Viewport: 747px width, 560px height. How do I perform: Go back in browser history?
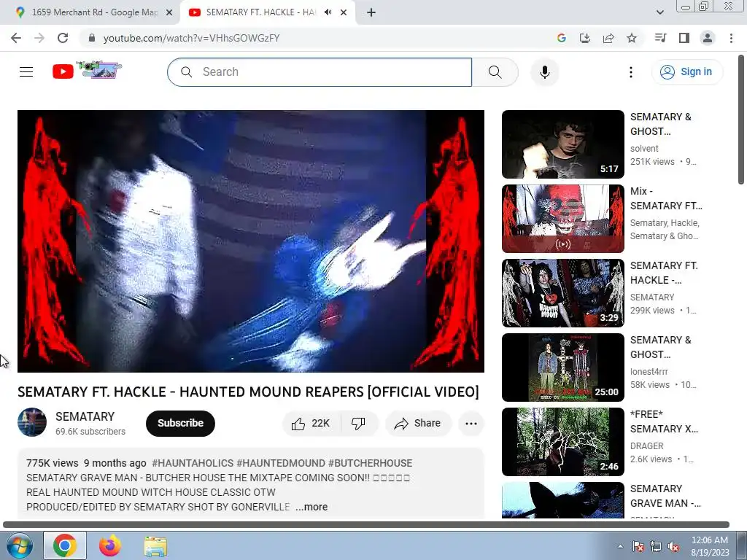[16, 38]
